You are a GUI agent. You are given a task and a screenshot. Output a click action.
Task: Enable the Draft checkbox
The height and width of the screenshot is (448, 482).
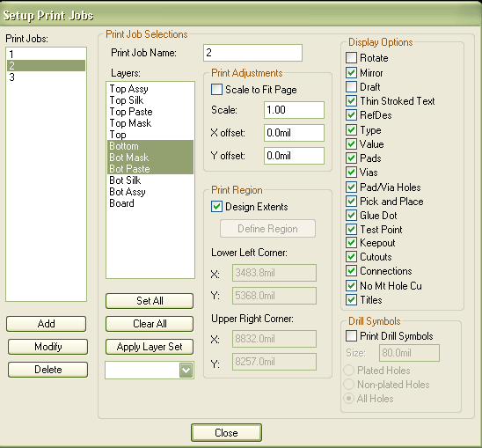[351, 87]
